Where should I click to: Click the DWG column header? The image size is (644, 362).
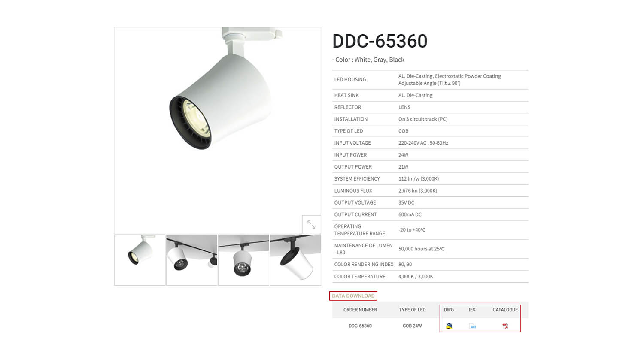click(449, 310)
